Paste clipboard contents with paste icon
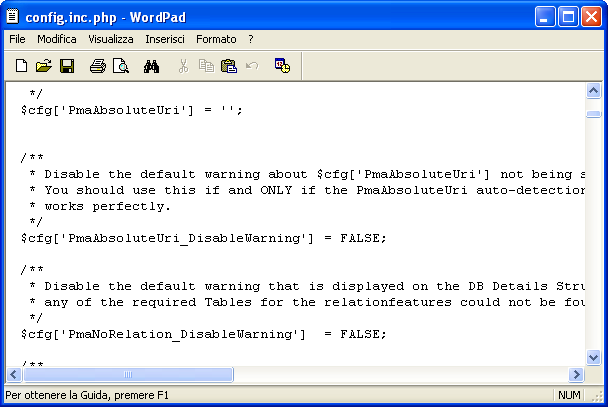This screenshot has height=407, width=608. tap(229, 66)
